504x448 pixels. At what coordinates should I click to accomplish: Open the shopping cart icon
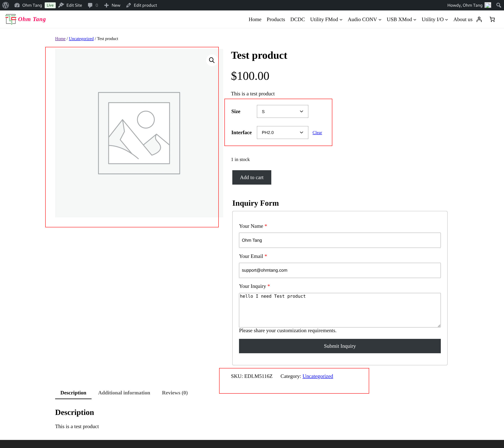point(492,19)
